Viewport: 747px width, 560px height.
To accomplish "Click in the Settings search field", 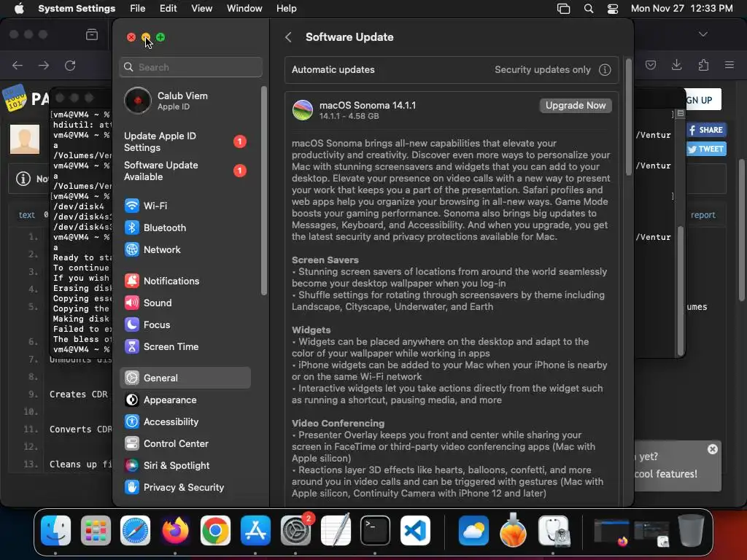I will click(190, 67).
